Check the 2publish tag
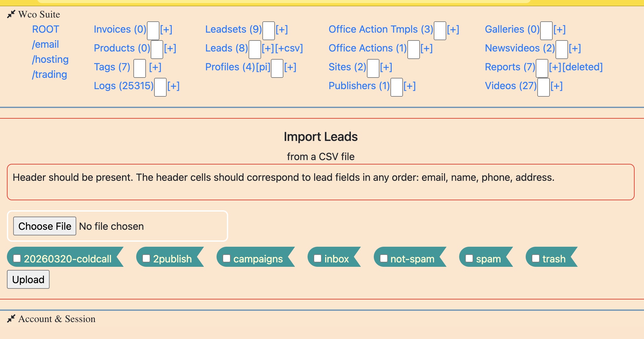 pyautogui.click(x=146, y=258)
